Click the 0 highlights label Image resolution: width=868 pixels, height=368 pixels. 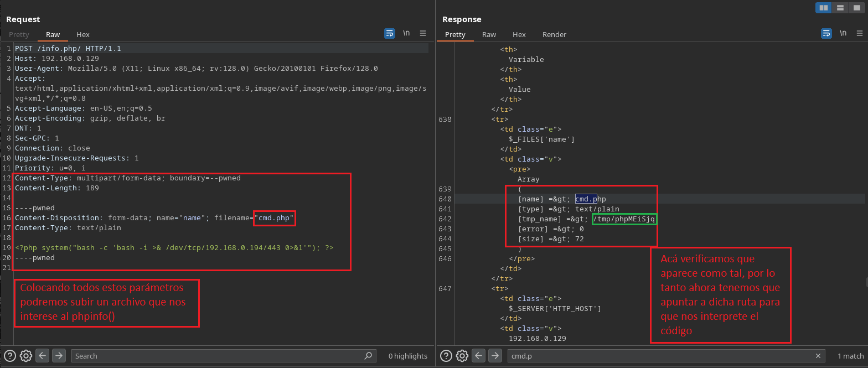pos(408,356)
